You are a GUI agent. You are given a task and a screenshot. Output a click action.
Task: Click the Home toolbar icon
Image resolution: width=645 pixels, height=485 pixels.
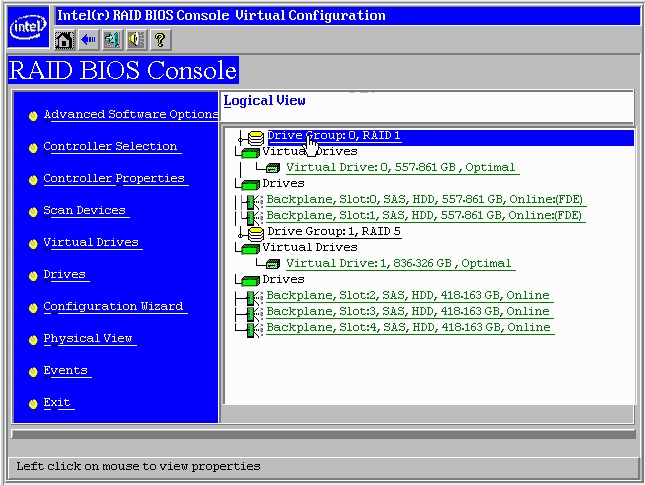(64, 40)
